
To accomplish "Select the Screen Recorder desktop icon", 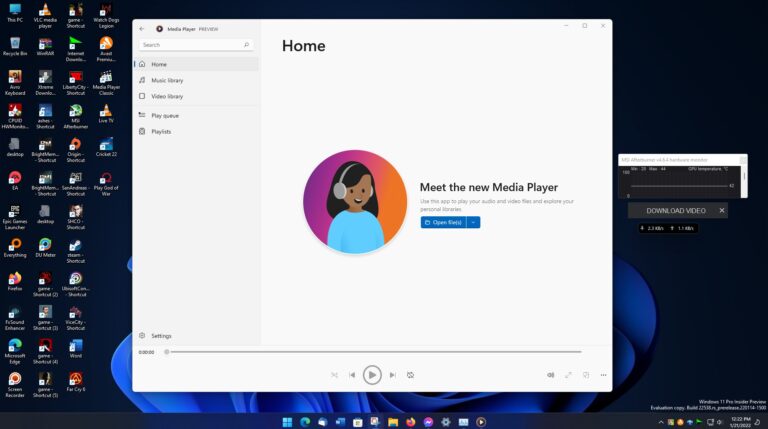I will (x=15, y=384).
